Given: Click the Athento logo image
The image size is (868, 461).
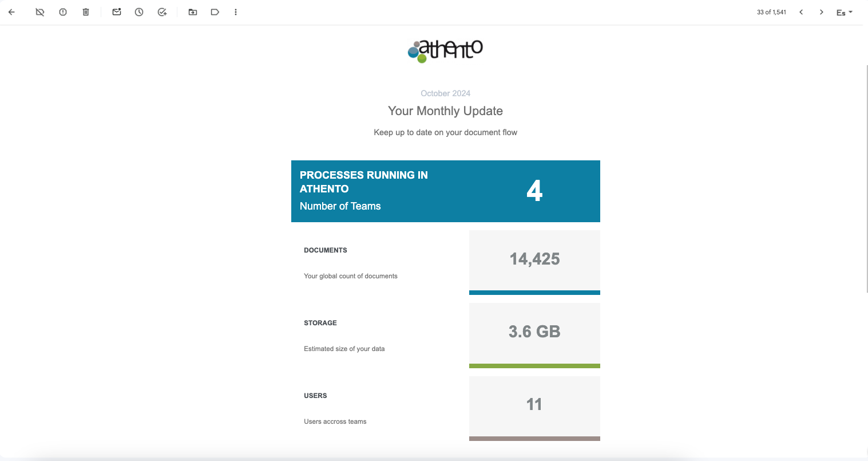Looking at the screenshot, I should point(445,50).
